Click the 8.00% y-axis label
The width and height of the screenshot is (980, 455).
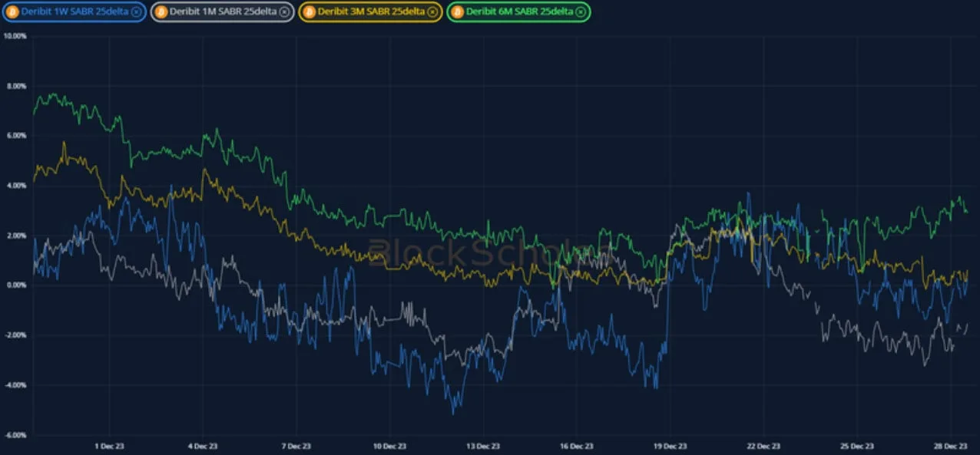16,86
